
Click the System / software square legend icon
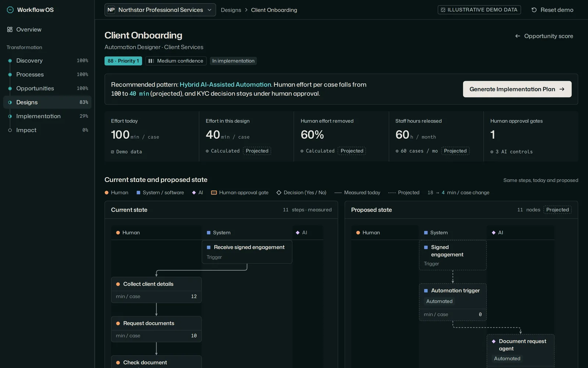click(x=139, y=192)
